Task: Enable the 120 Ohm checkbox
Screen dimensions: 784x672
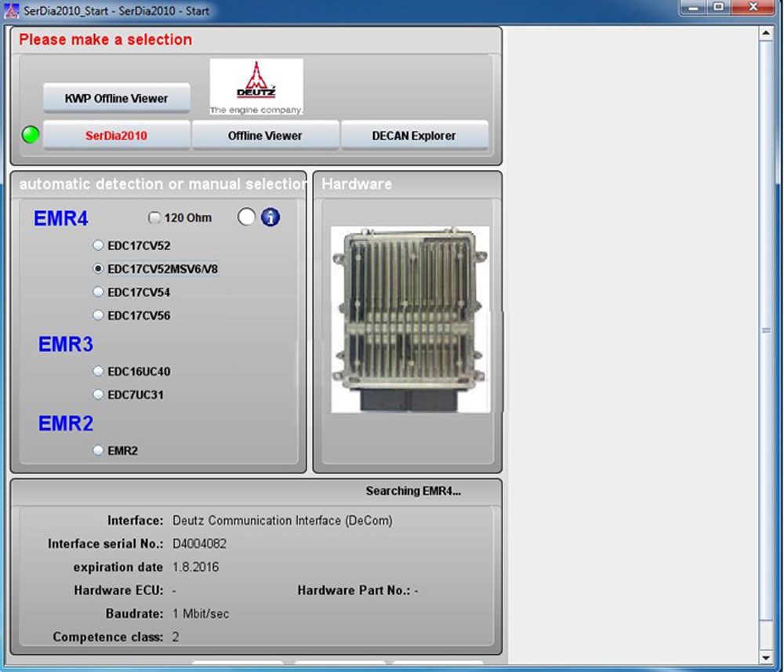Action: pos(154,217)
